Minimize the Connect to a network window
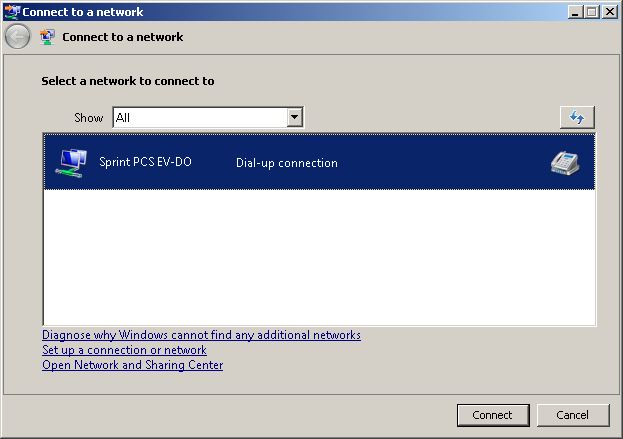 coord(575,12)
